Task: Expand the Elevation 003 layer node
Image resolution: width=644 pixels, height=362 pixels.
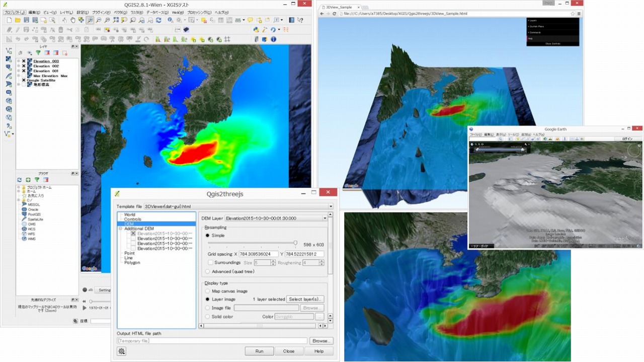Action: 19,61
